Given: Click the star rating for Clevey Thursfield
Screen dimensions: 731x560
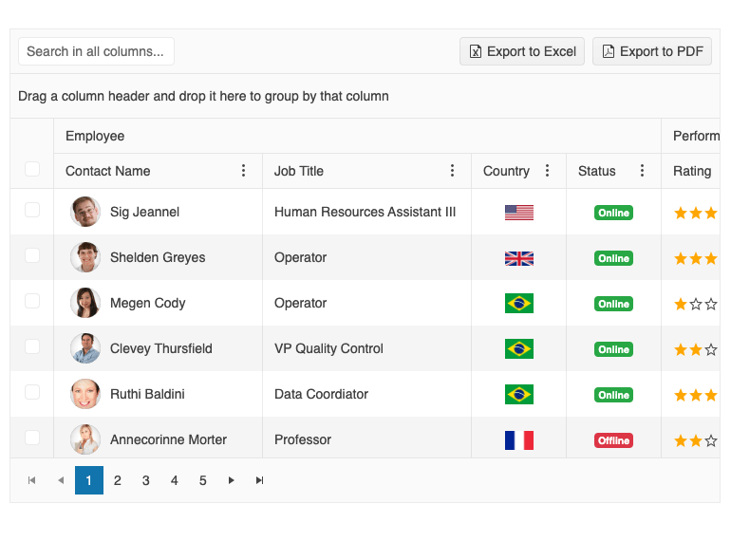Looking at the screenshot, I should (x=697, y=349).
